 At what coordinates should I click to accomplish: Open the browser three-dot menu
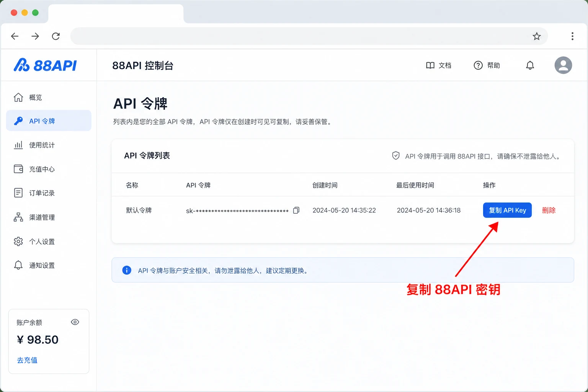coord(572,36)
